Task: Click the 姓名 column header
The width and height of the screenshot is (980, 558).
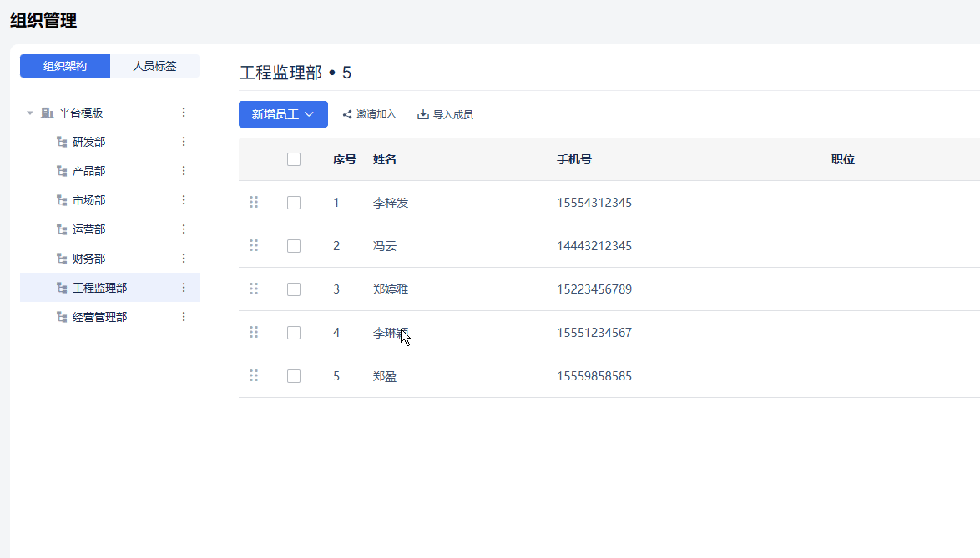Action: pyautogui.click(x=385, y=159)
